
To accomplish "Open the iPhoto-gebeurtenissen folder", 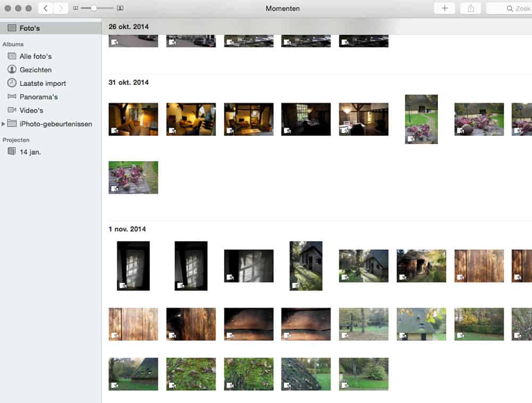I will (55, 124).
